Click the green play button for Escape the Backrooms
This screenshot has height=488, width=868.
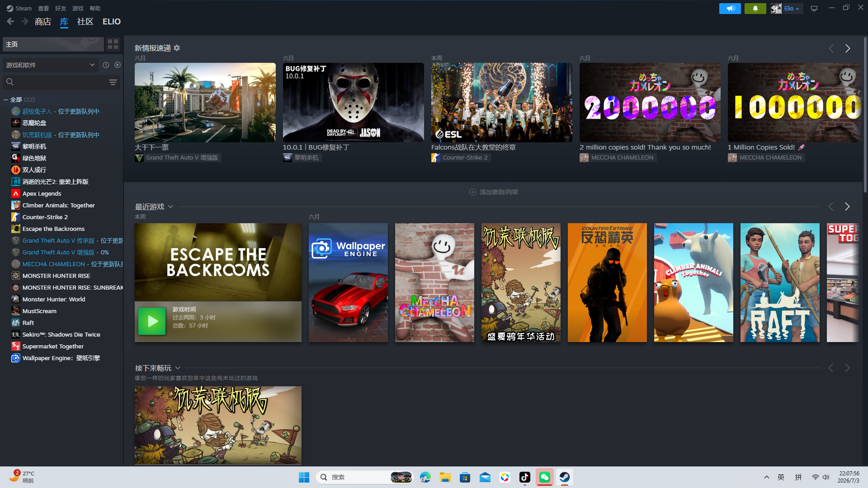point(152,321)
